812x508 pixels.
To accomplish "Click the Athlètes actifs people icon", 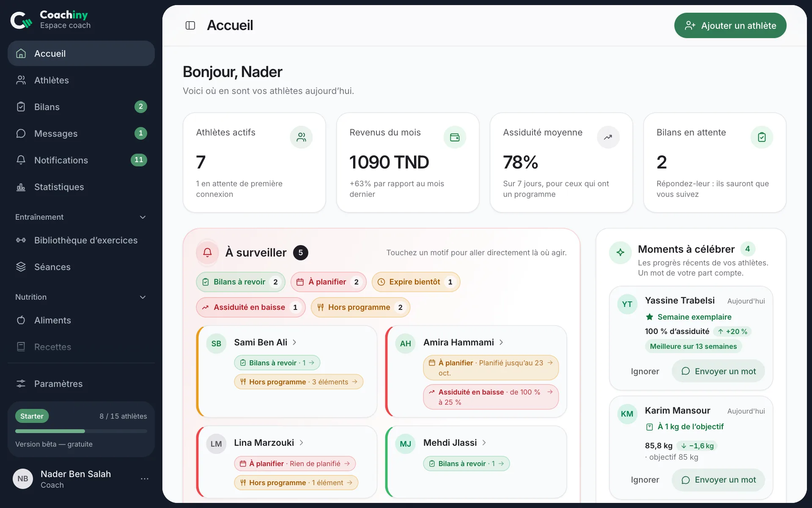I will (x=301, y=137).
